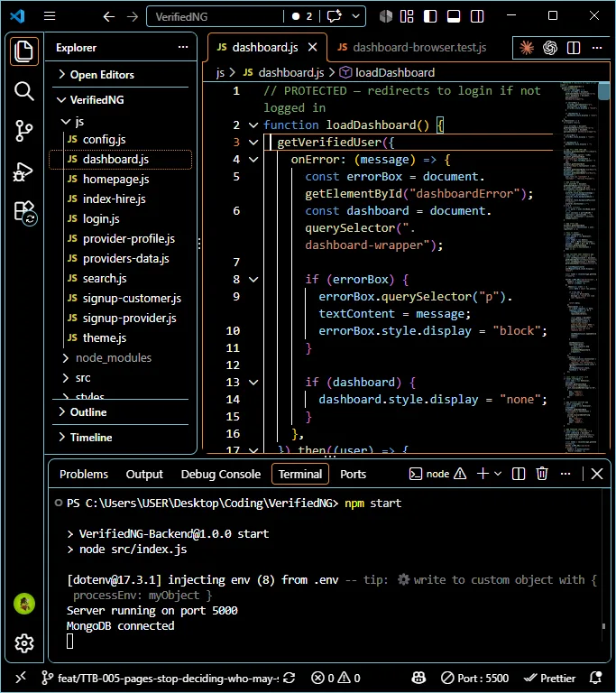Open the Output panel tab
Image resolution: width=616 pixels, height=693 pixels.
click(x=144, y=474)
